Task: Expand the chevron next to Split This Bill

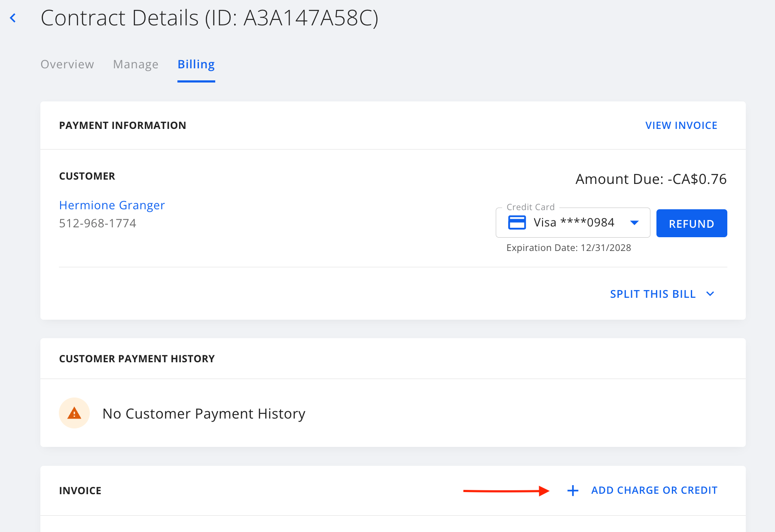Action: [x=710, y=294]
